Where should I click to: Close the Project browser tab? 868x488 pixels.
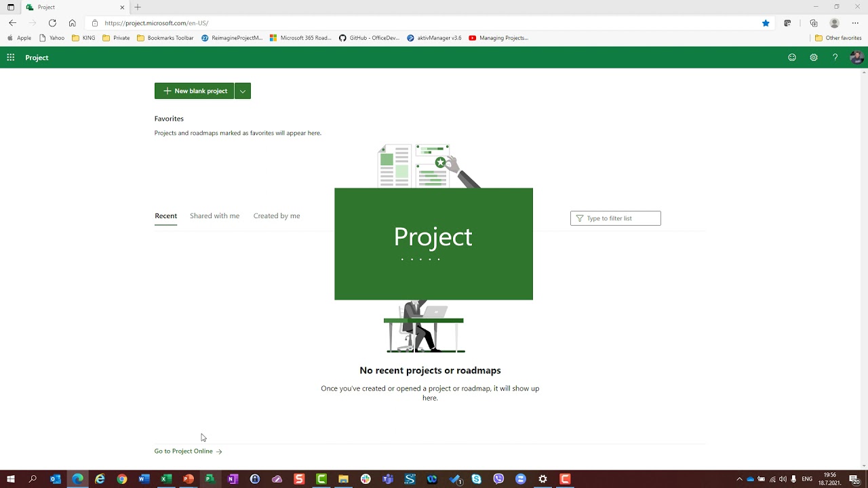coord(122,7)
